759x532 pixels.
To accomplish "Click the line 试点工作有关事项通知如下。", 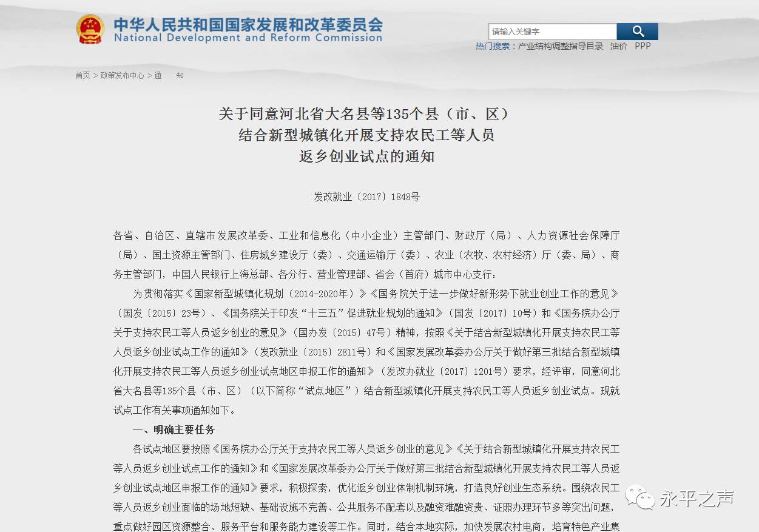I will point(174,410).
